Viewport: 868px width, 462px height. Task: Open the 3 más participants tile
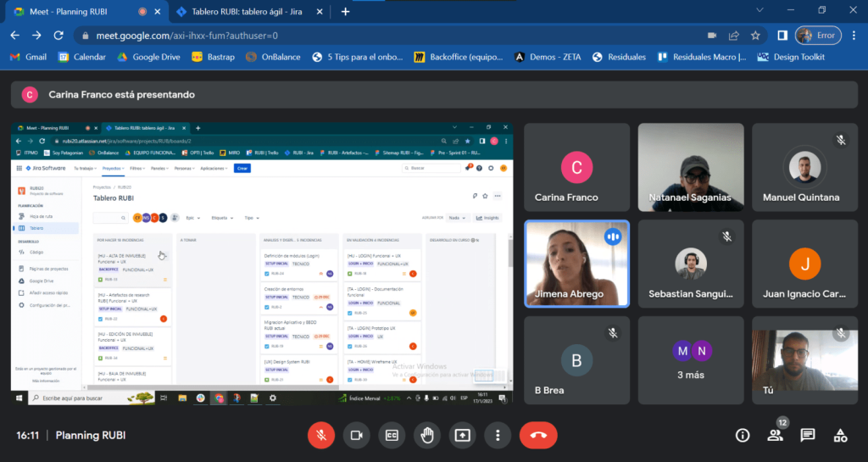(691, 360)
